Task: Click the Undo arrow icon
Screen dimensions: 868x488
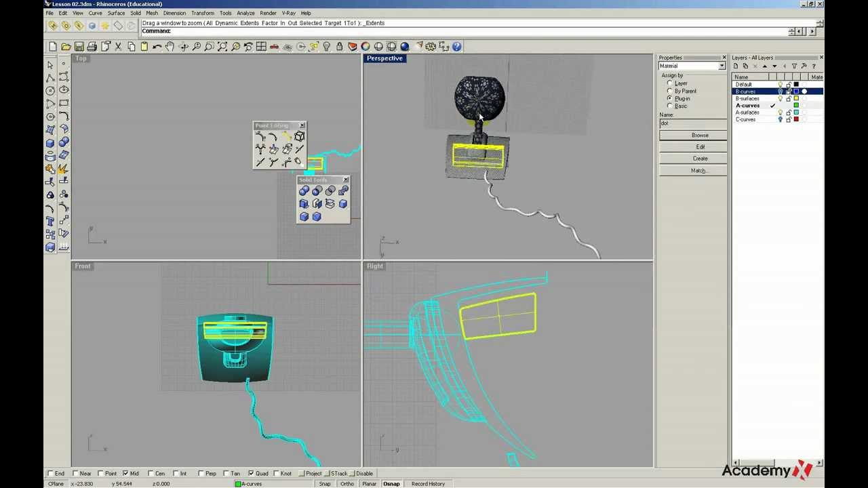Action: [x=157, y=47]
